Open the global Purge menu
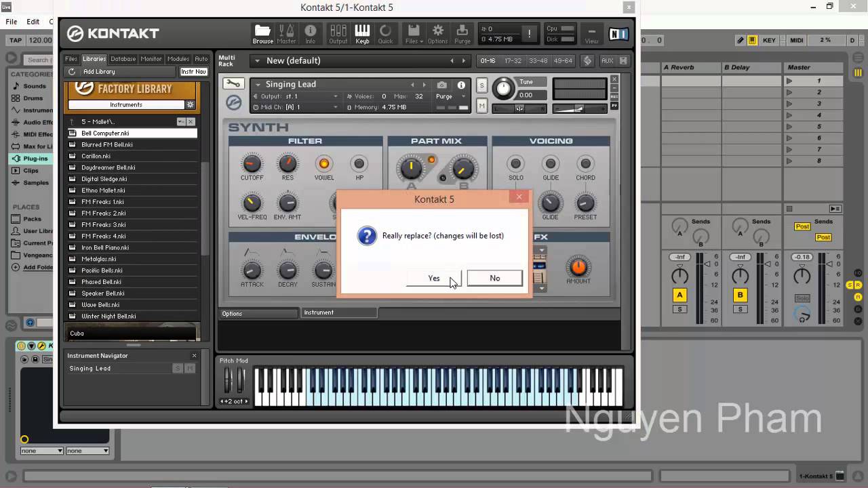 [462, 34]
